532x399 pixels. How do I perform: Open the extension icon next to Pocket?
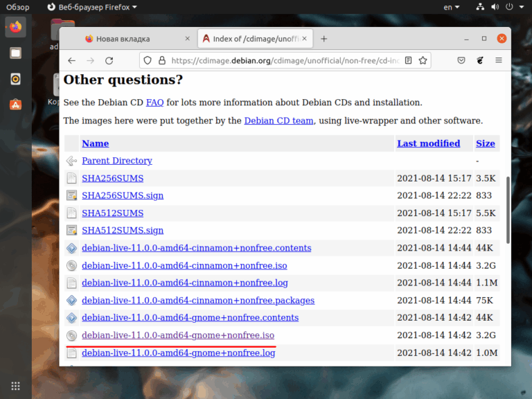(x=480, y=60)
